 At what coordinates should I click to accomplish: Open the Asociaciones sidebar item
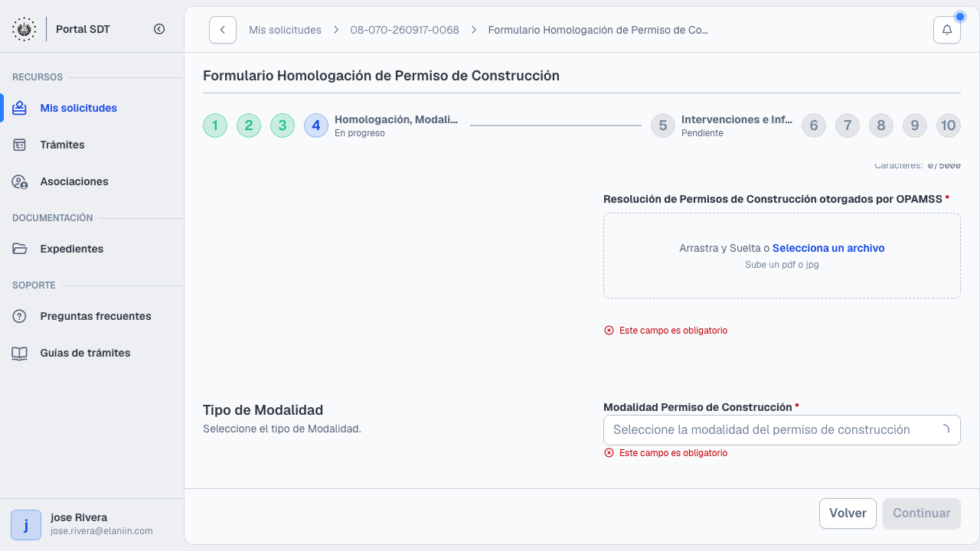pyautogui.click(x=92, y=181)
